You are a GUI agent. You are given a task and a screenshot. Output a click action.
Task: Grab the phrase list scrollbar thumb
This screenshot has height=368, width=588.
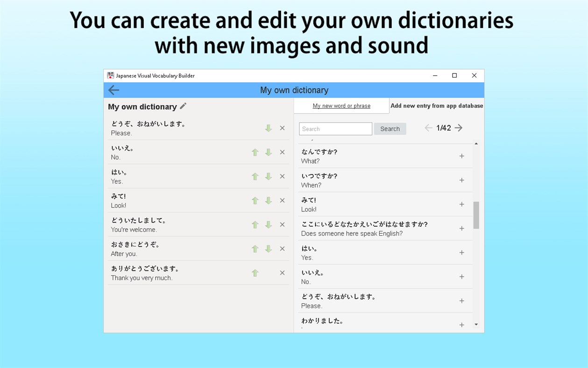coord(477,216)
